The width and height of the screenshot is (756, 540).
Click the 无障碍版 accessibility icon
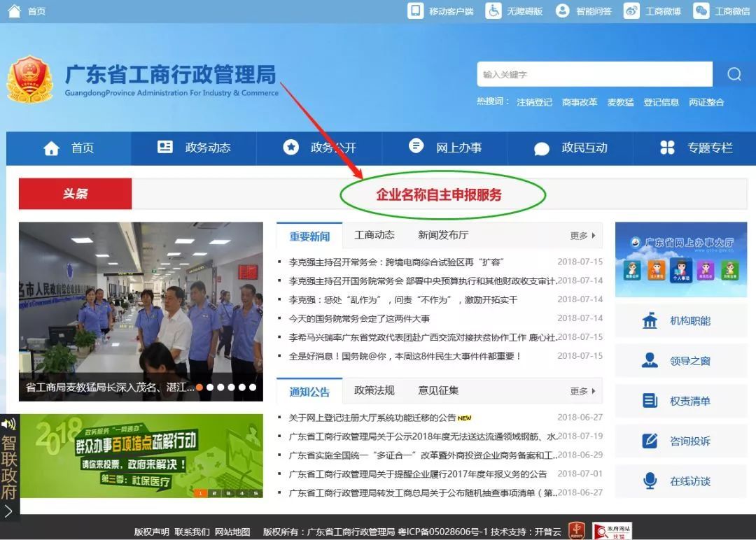(x=493, y=11)
